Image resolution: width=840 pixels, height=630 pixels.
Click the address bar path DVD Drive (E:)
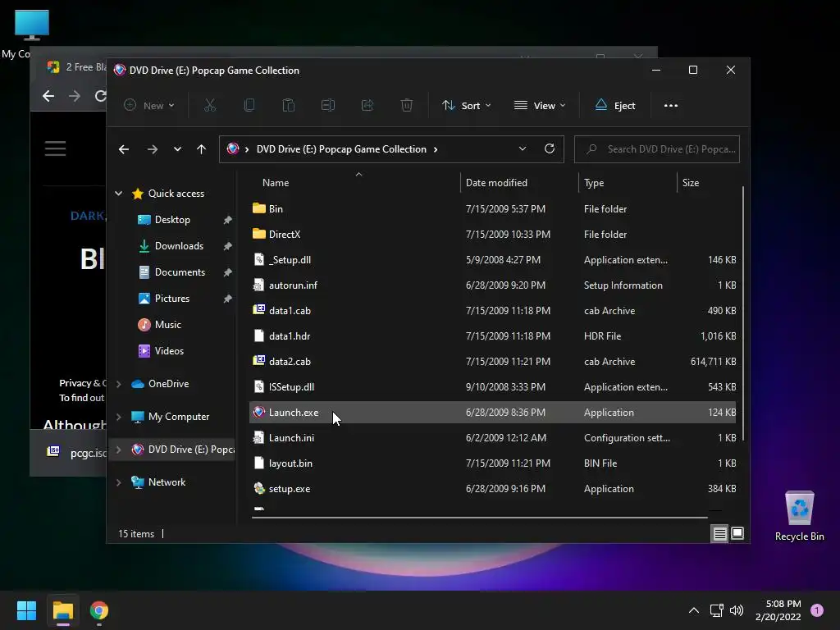340,149
